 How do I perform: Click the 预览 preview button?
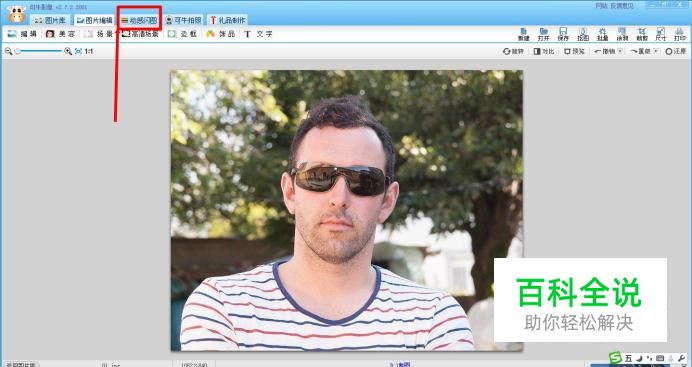pyautogui.click(x=574, y=51)
